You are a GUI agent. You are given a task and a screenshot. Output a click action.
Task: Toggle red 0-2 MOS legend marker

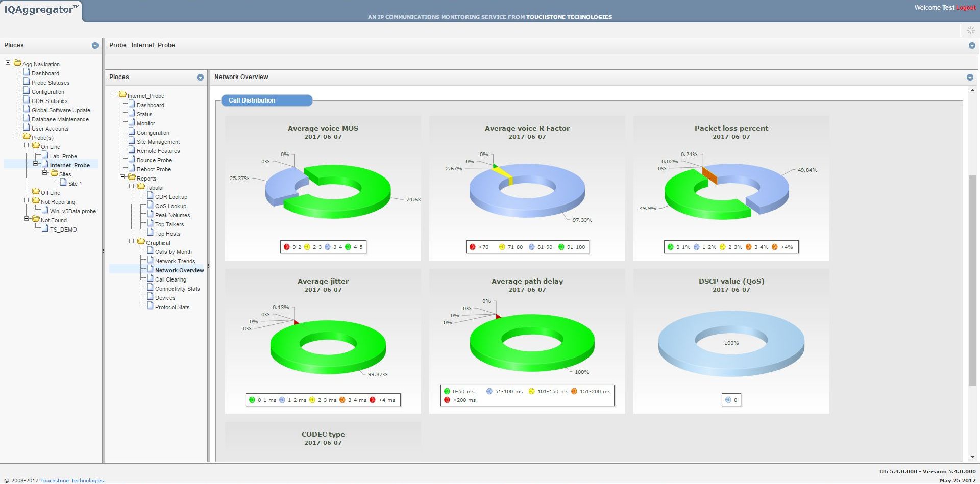click(x=286, y=247)
